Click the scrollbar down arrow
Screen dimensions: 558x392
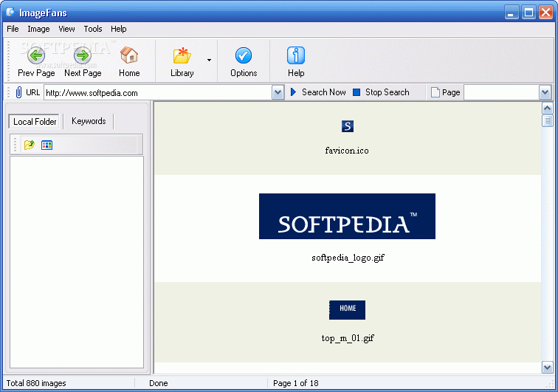click(548, 367)
